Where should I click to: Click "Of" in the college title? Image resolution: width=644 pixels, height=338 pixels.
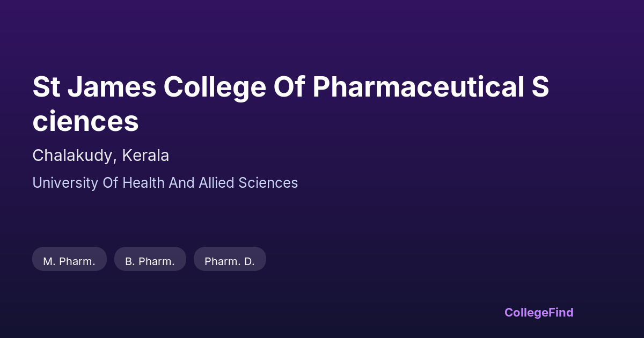[x=289, y=87]
